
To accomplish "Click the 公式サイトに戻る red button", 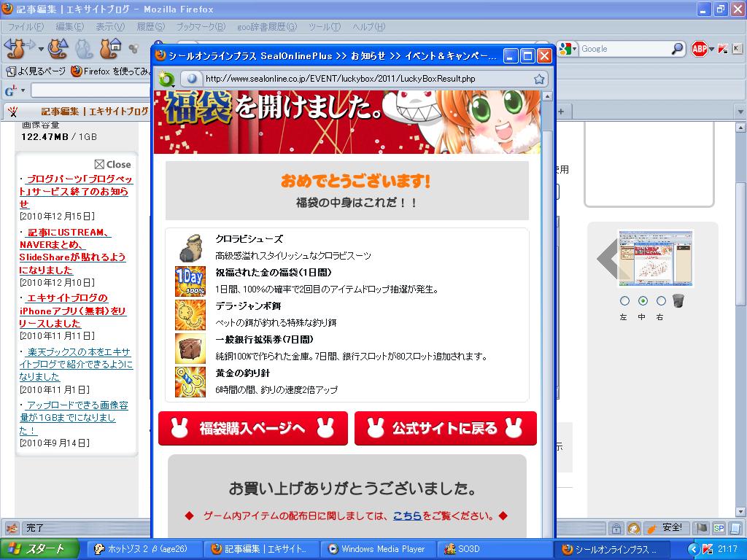I will pos(446,429).
